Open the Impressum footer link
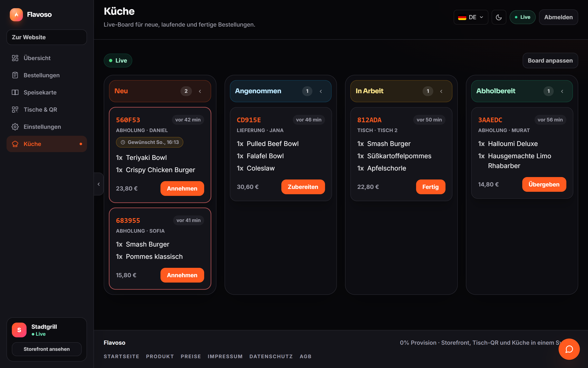The height and width of the screenshot is (368, 588). tap(225, 356)
